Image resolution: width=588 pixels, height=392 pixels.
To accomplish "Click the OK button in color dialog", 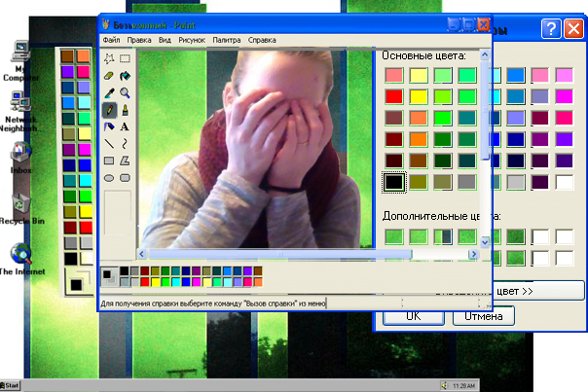I will (x=413, y=317).
